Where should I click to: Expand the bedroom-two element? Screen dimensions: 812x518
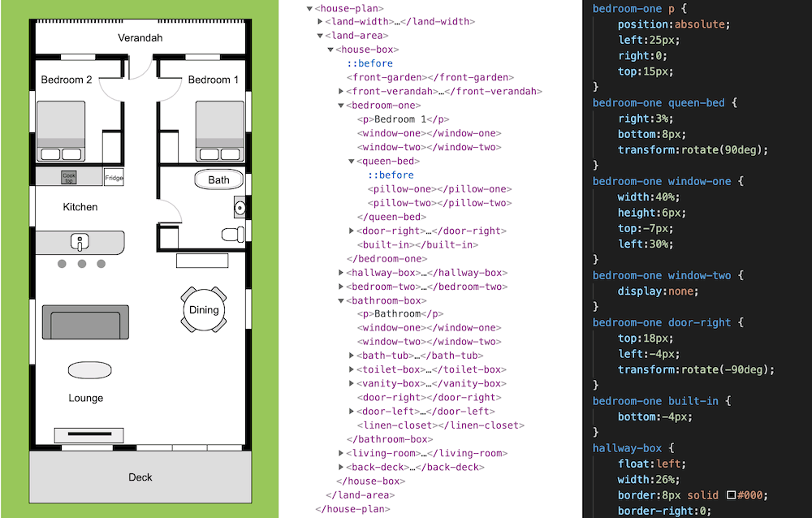pyautogui.click(x=339, y=286)
